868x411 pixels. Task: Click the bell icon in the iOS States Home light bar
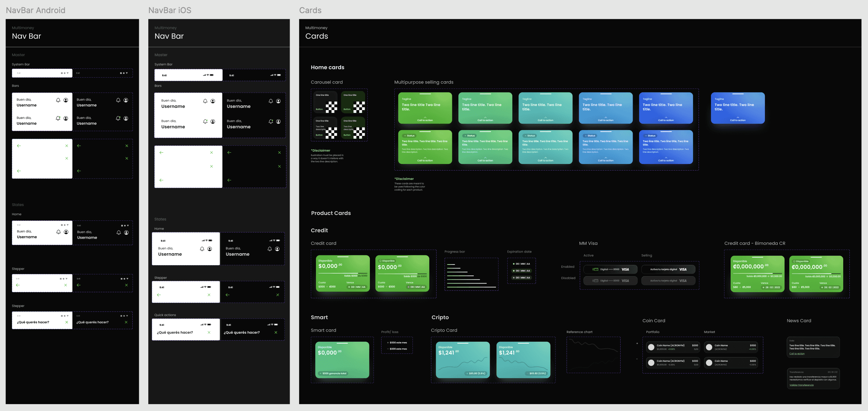click(x=202, y=249)
